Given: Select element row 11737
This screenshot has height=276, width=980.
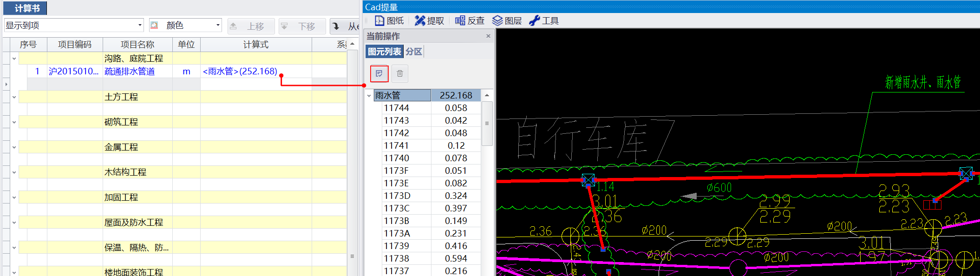Looking at the screenshot, I should coord(431,270).
